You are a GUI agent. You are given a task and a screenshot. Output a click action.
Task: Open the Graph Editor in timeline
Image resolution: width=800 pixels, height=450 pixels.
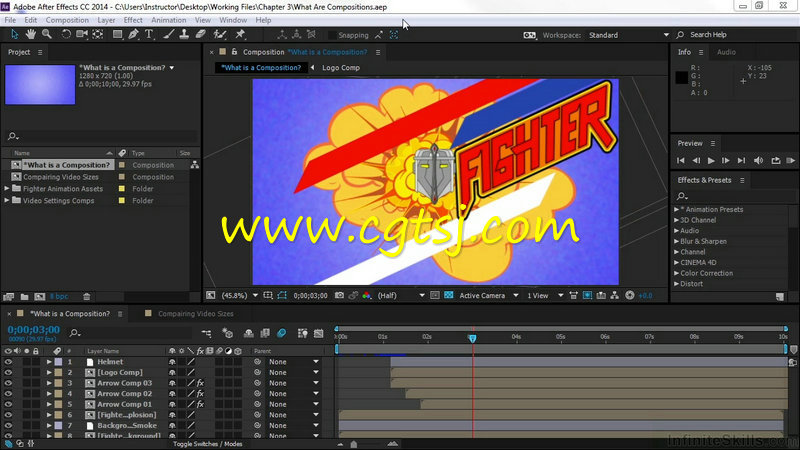[319, 333]
